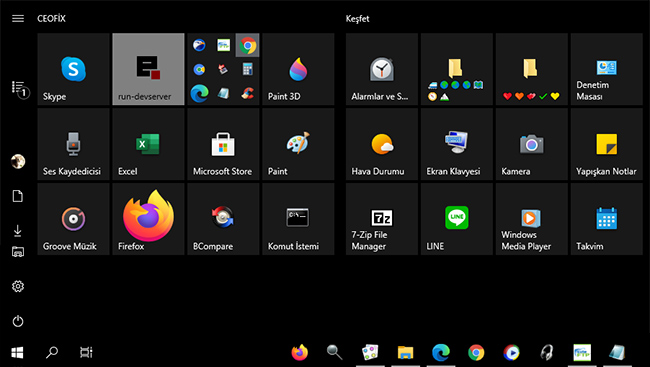Open the Alarmlar ve Saat tile
650x367 pixels.
[x=382, y=69]
